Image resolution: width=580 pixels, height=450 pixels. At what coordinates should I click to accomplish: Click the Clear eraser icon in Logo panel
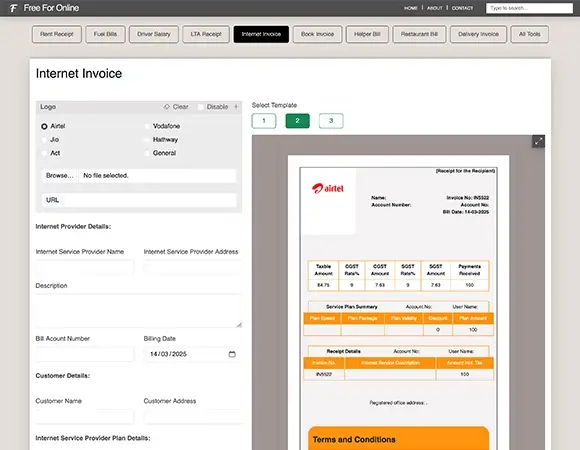point(167,107)
